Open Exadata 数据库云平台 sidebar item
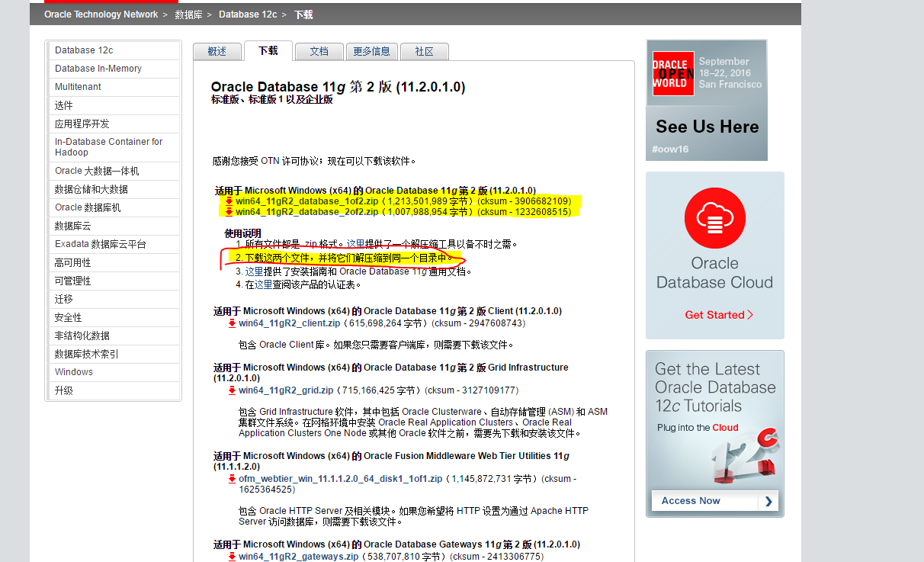924x562 pixels. tap(114, 244)
